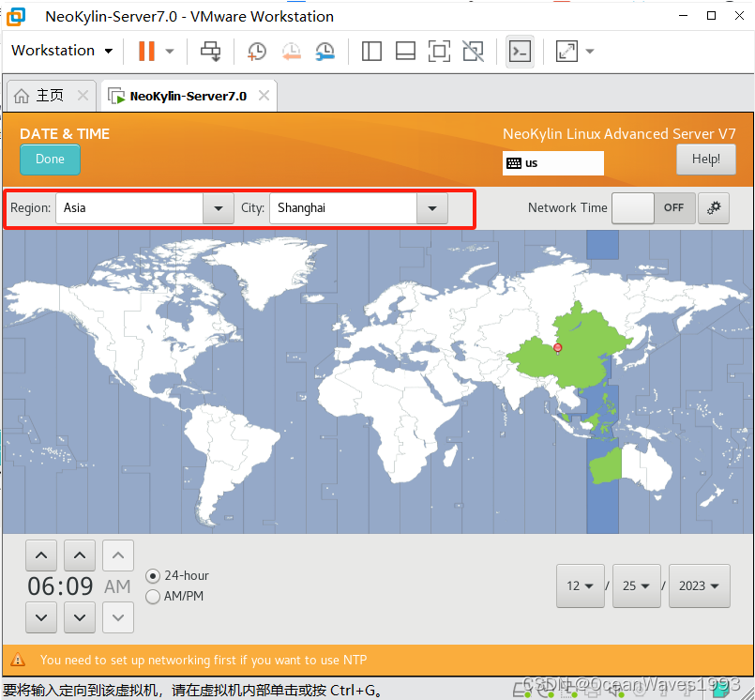Click the red location pin on map
The width and height of the screenshot is (755, 700).
click(x=558, y=348)
